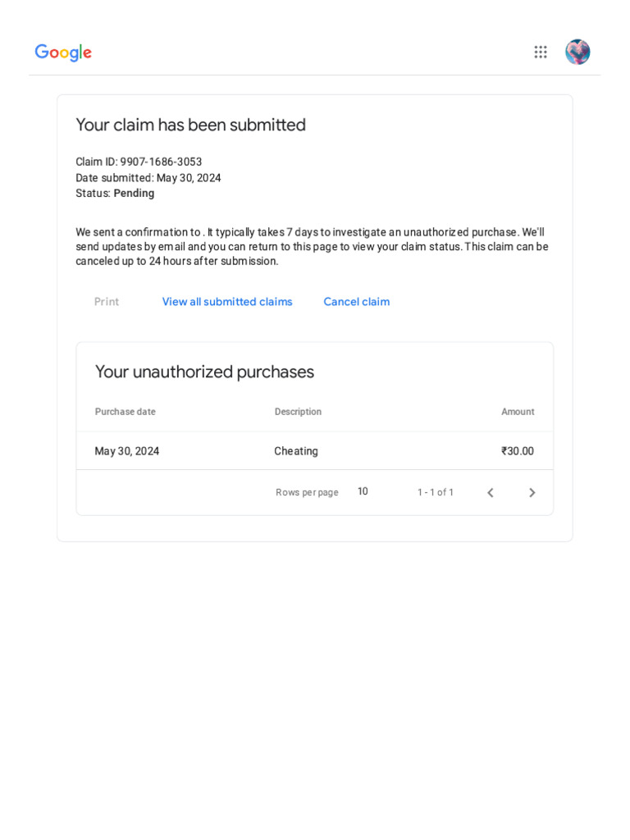Screen dimensions: 630x840
Task: Click the Cancel claim link
Action: [357, 302]
